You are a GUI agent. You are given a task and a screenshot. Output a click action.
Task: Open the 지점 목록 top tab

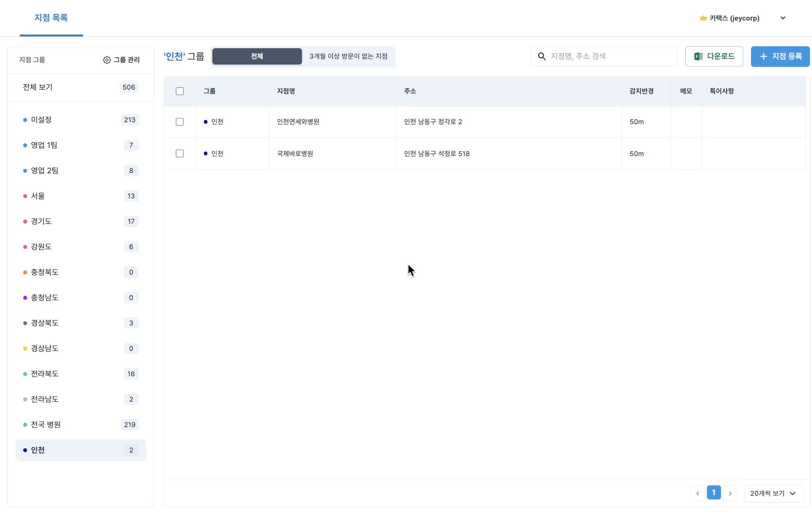pos(51,18)
